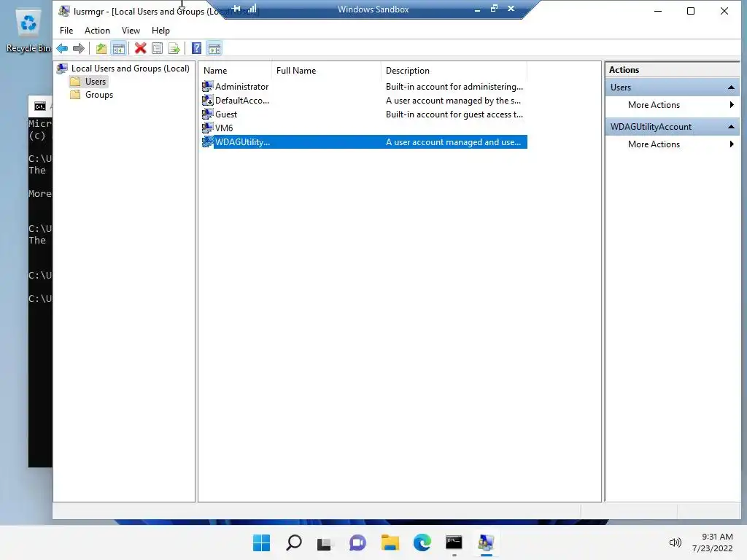Collapse the Users section in Actions pane

731,87
